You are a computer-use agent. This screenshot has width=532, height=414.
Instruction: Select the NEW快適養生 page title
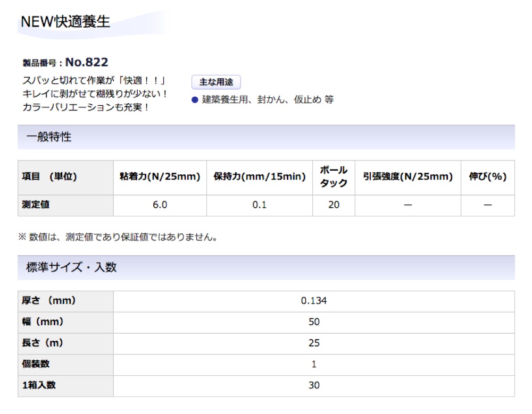[65, 22]
